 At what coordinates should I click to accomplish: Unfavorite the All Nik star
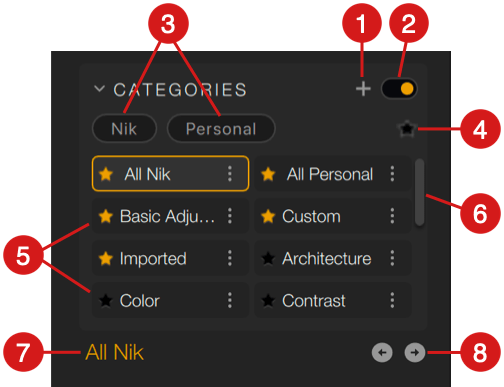pos(106,174)
